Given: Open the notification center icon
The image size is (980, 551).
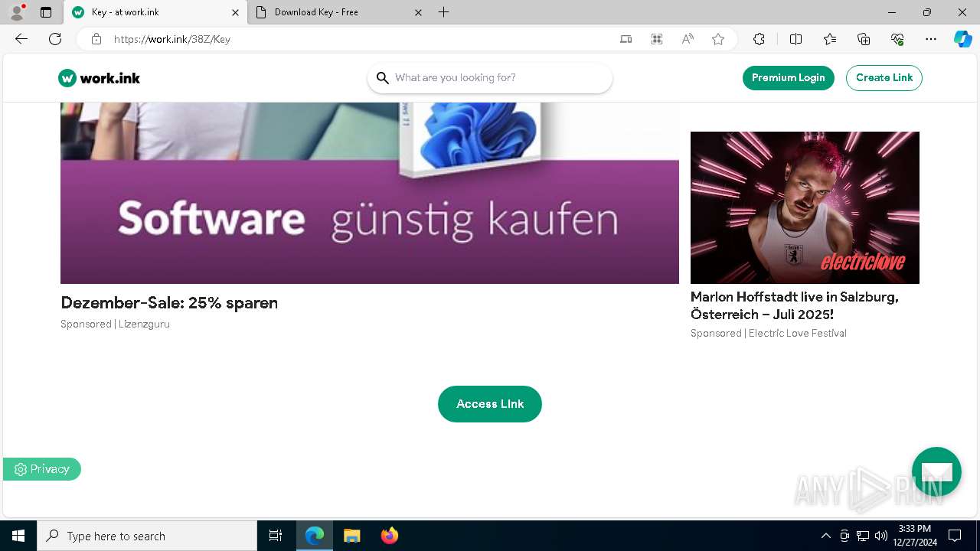Looking at the screenshot, I should [955, 536].
